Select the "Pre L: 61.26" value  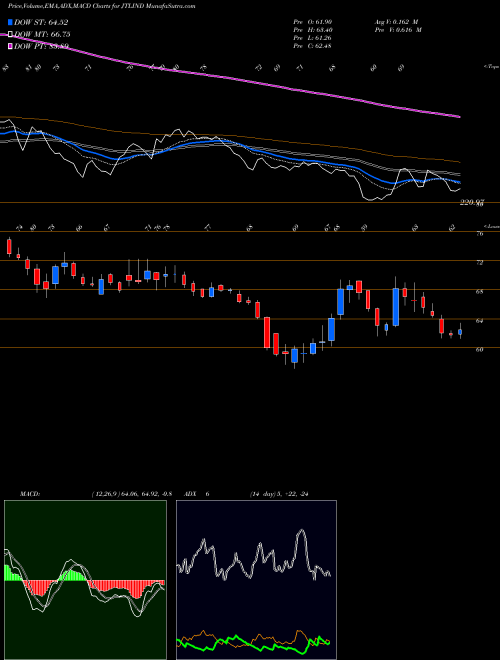[314, 38]
